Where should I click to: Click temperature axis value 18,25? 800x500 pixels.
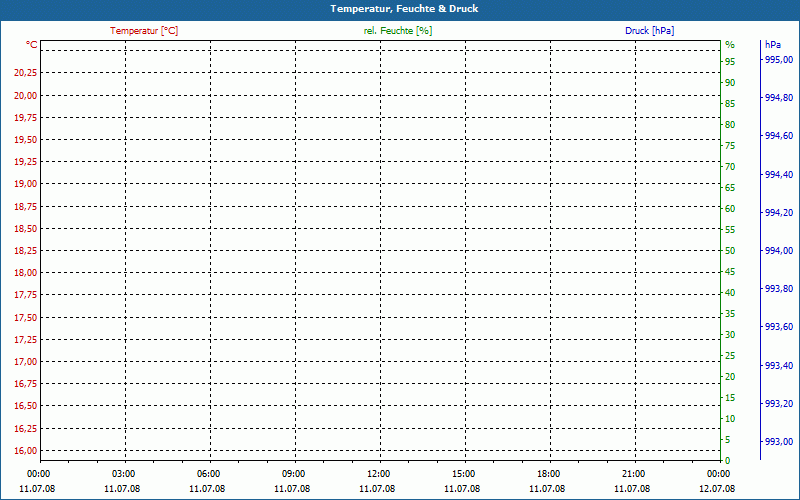[x=26, y=251]
